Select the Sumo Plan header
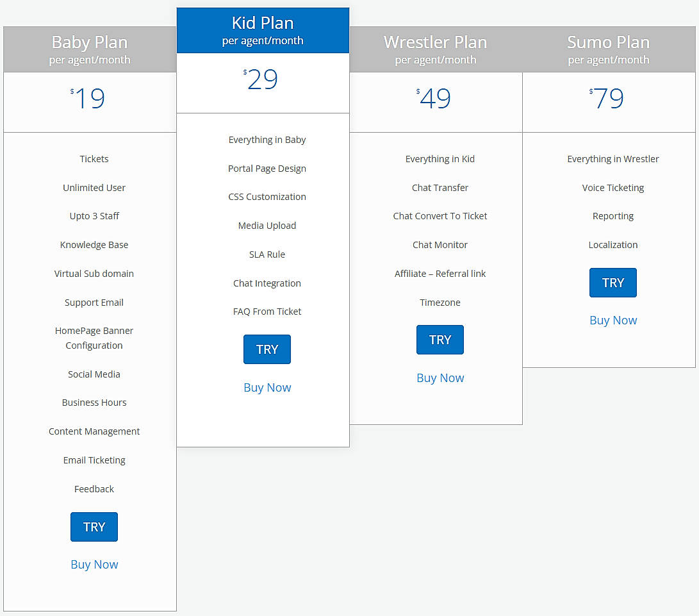 609,49
